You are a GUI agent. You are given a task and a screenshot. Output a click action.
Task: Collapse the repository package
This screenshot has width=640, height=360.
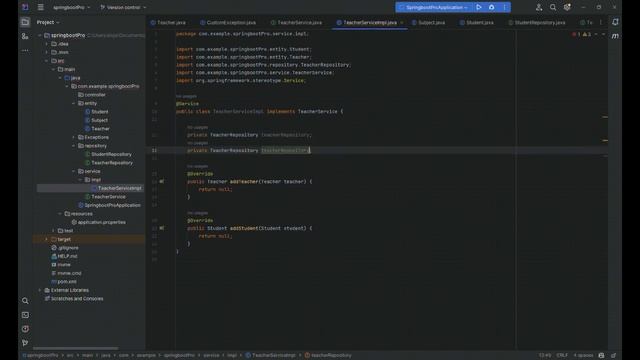[74, 146]
